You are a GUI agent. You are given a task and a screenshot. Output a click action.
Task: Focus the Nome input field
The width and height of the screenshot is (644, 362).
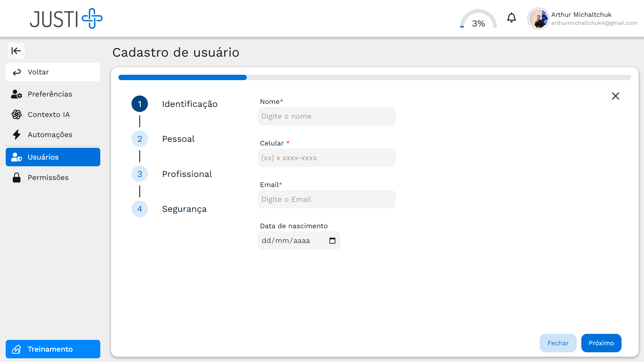coord(326,116)
